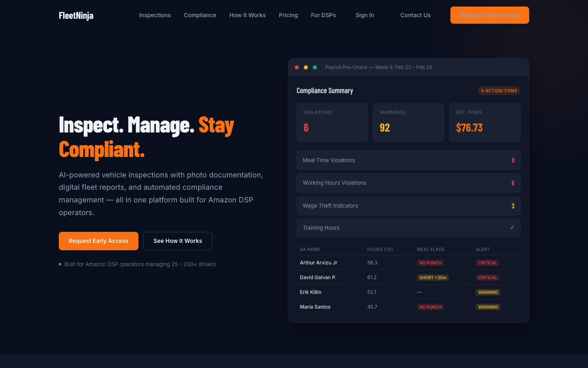The height and width of the screenshot is (368, 588).
Task: Click the FleetNinja logo
Action: pos(76,16)
